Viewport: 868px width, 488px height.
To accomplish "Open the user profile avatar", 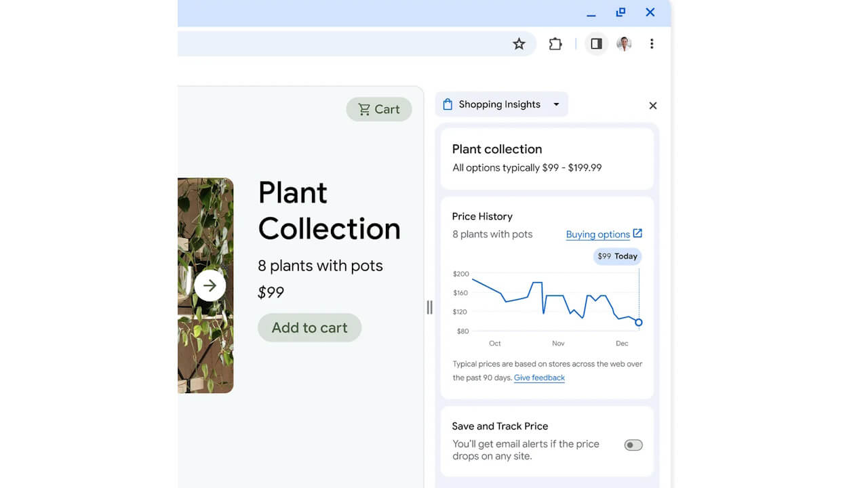I will (x=624, y=44).
